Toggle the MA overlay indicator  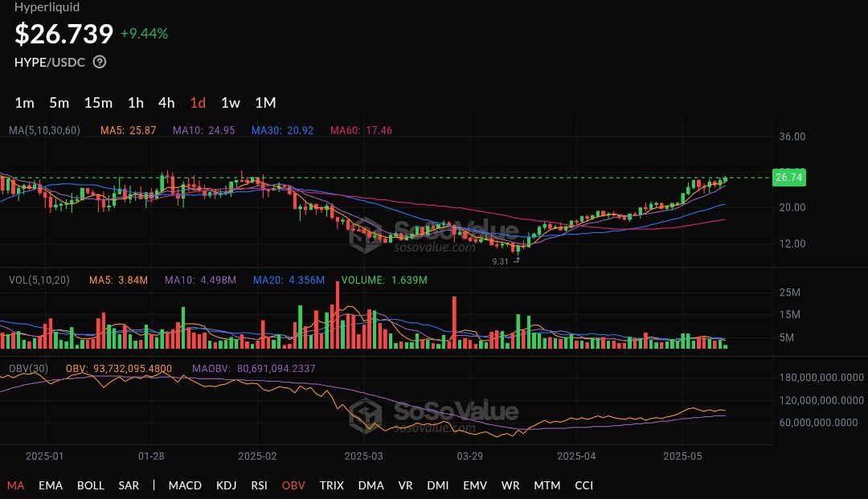pos(15,485)
